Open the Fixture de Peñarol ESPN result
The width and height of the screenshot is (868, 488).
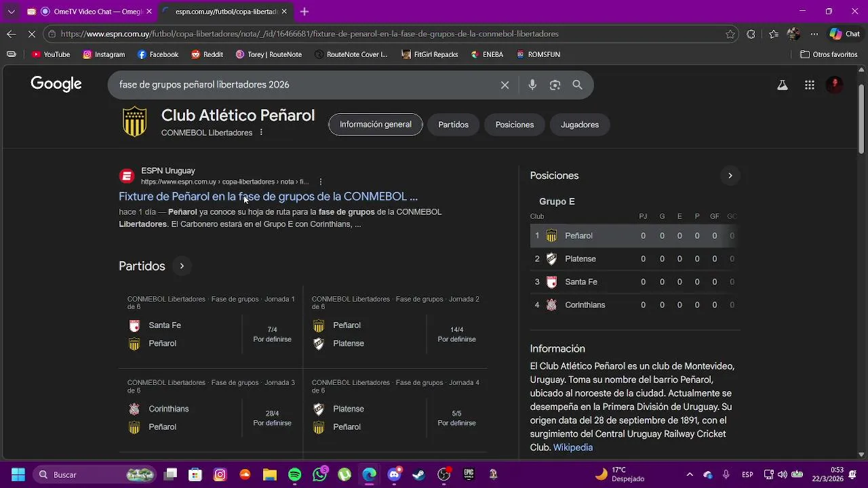[x=269, y=197]
